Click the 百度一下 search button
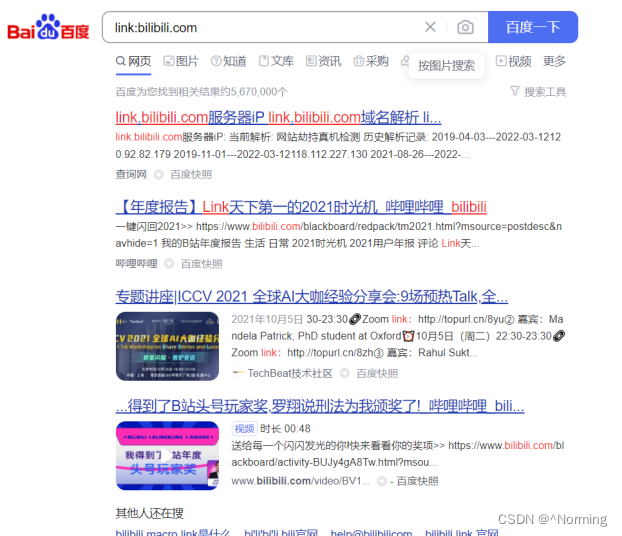Image resolution: width=622 pixels, height=536 pixels. pyautogui.click(x=533, y=27)
